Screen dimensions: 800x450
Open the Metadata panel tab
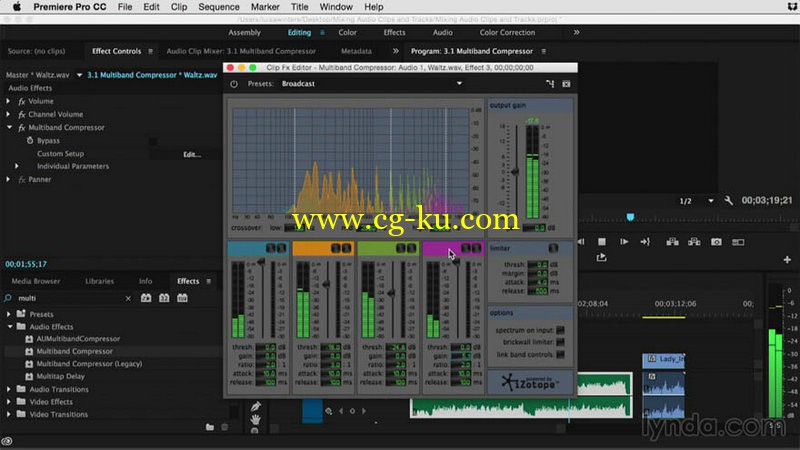356,51
